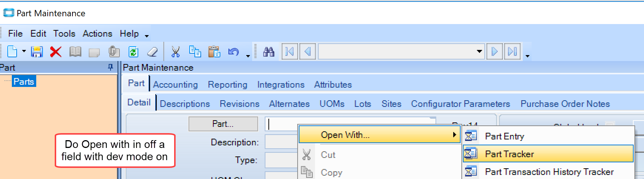The width and height of the screenshot is (644, 179).
Task: Click the Paste clipboard toolbar icon
Action: click(x=214, y=52)
